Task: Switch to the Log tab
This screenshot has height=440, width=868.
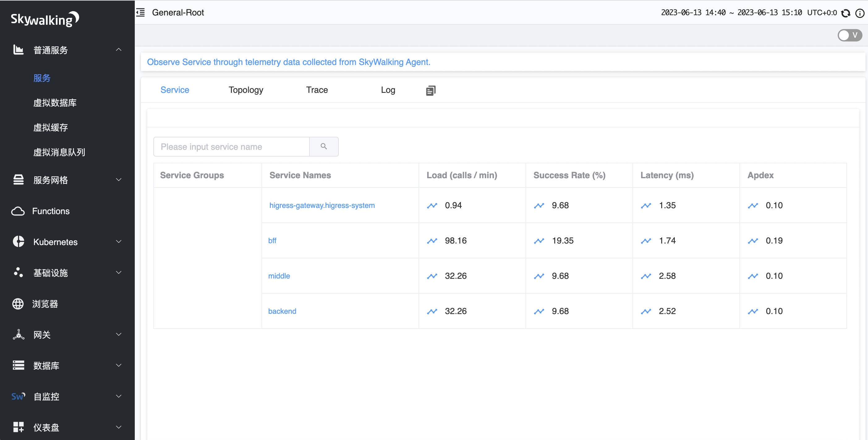Action: (x=388, y=90)
